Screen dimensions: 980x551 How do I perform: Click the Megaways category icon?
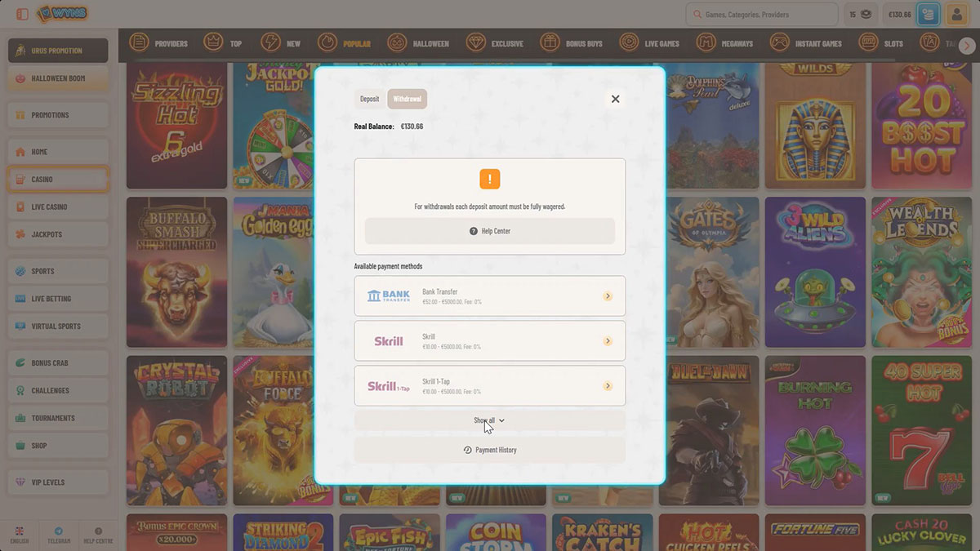706,43
